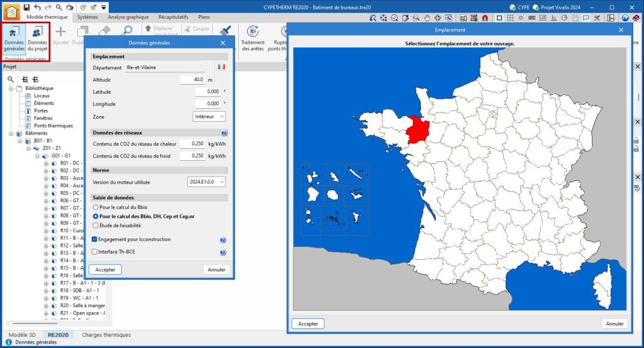Open quick access toolbar customize dropdown arrow
644x348 pixels.
point(104,8)
